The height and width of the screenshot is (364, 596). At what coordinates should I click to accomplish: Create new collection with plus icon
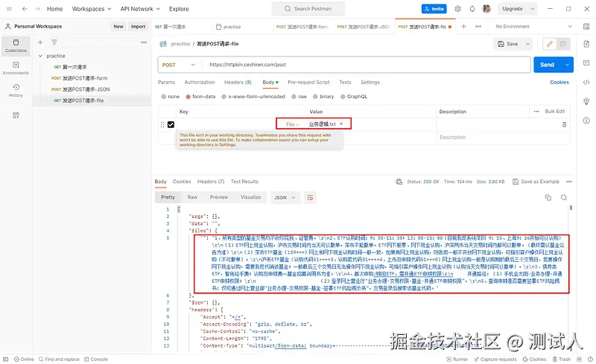pyautogui.click(x=40, y=42)
